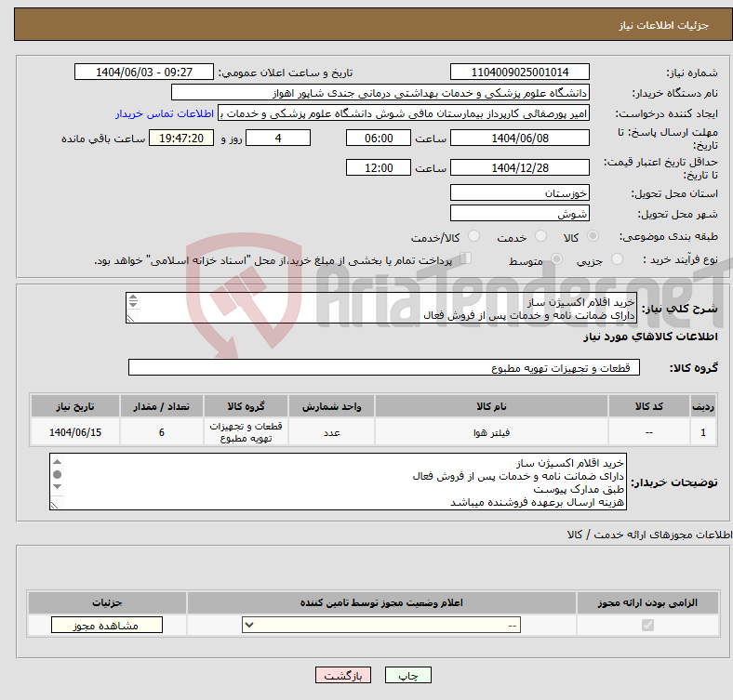The height and width of the screenshot is (700, 733).
Task: Open the اعلام وضعیت مجوز dropdown
Action: point(381,626)
